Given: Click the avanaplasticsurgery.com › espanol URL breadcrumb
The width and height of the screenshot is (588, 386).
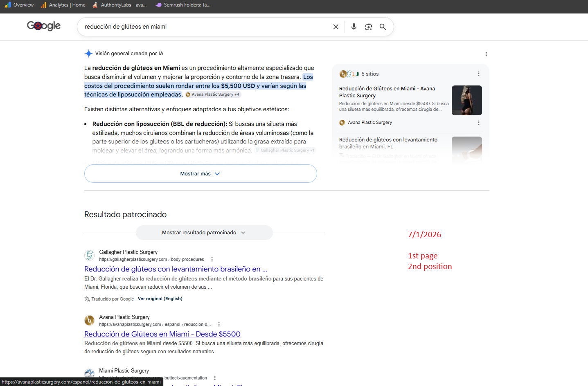Looking at the screenshot, I should [x=155, y=325].
